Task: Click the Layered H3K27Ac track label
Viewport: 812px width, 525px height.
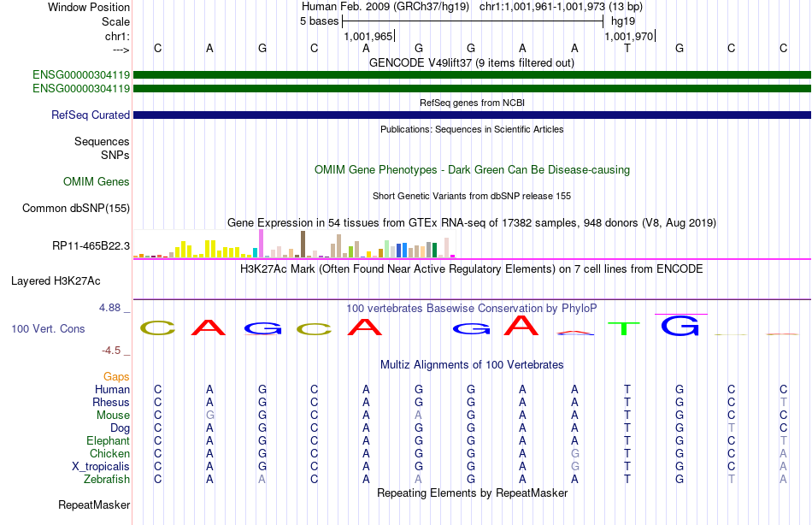Action: coord(56,281)
